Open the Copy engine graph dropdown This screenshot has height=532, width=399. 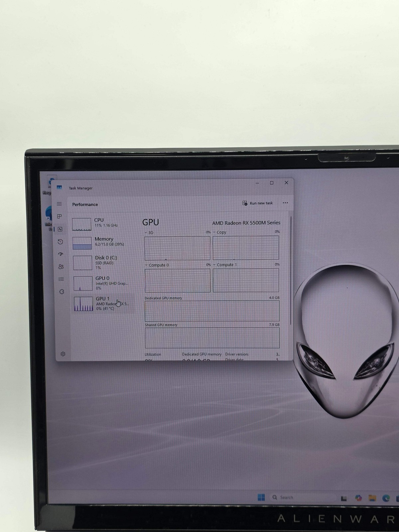tap(219, 232)
